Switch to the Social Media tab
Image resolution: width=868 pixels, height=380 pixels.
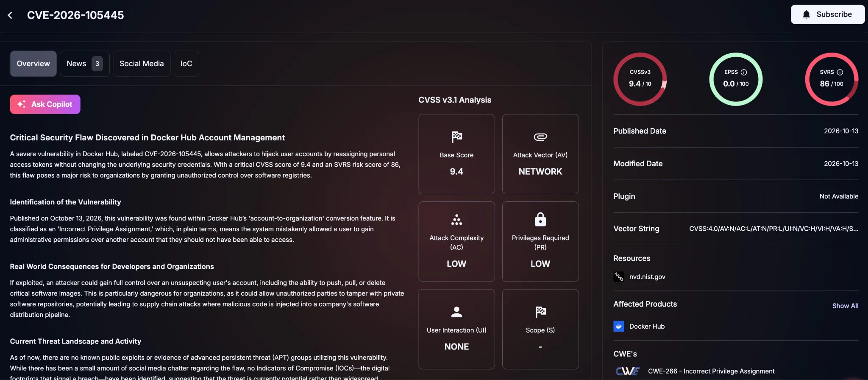tap(142, 64)
